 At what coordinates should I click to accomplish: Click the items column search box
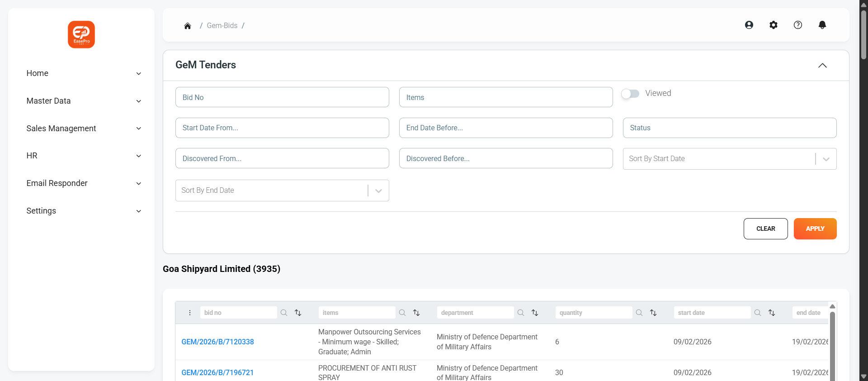357,313
